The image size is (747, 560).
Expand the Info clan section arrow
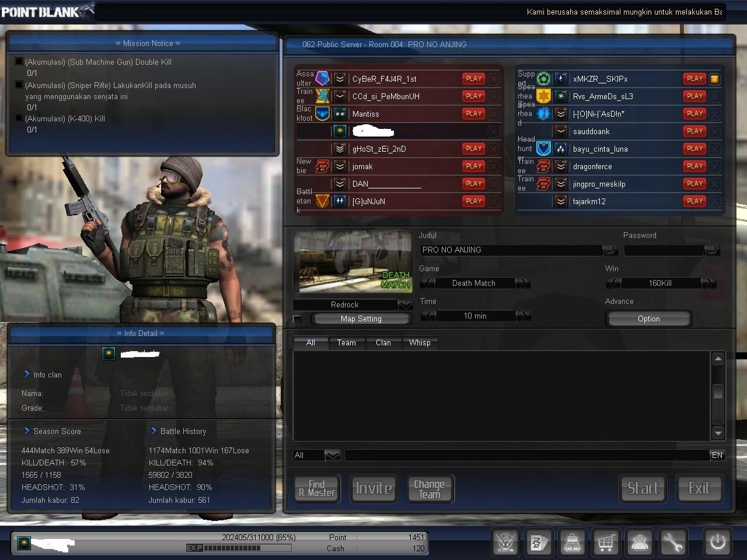tap(27, 374)
